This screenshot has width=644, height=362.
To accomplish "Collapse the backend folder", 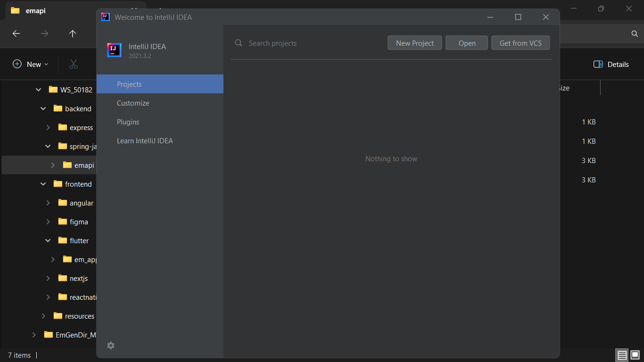I will pos(43,108).
